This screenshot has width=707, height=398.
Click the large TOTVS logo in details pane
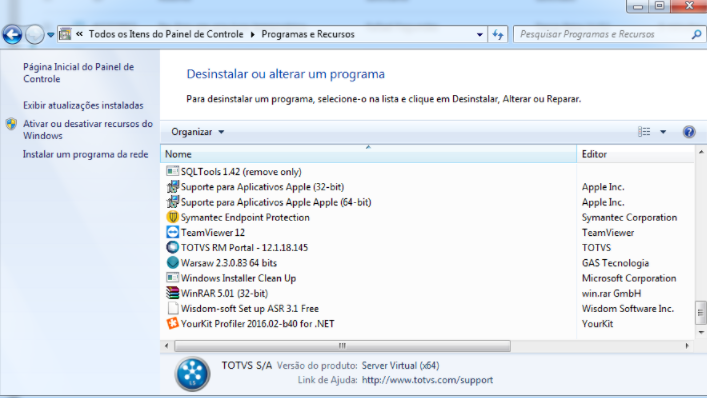coord(193,374)
